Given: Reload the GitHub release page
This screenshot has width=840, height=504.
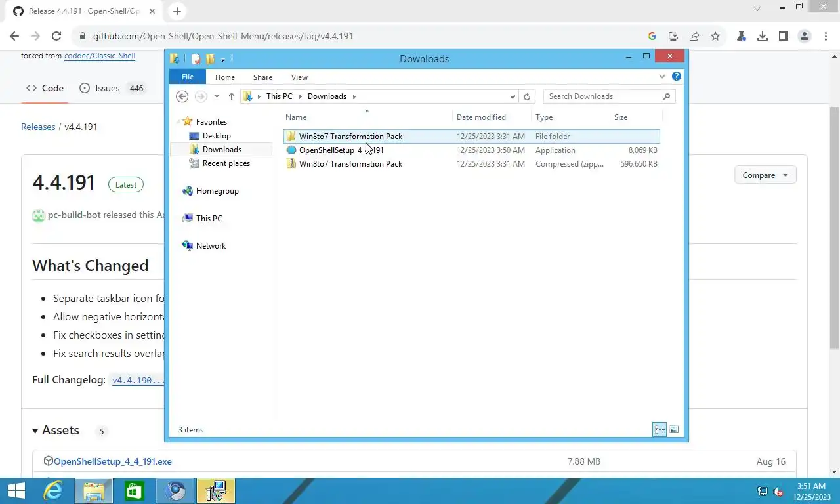Looking at the screenshot, I should pyautogui.click(x=56, y=36).
